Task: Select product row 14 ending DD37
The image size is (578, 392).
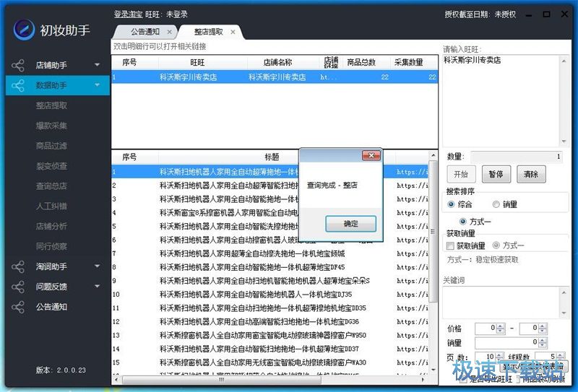Action: 270,349
